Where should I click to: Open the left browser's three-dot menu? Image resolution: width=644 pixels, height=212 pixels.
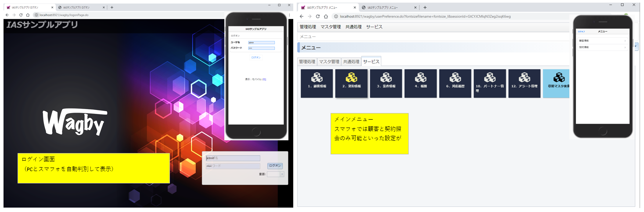click(x=289, y=15)
